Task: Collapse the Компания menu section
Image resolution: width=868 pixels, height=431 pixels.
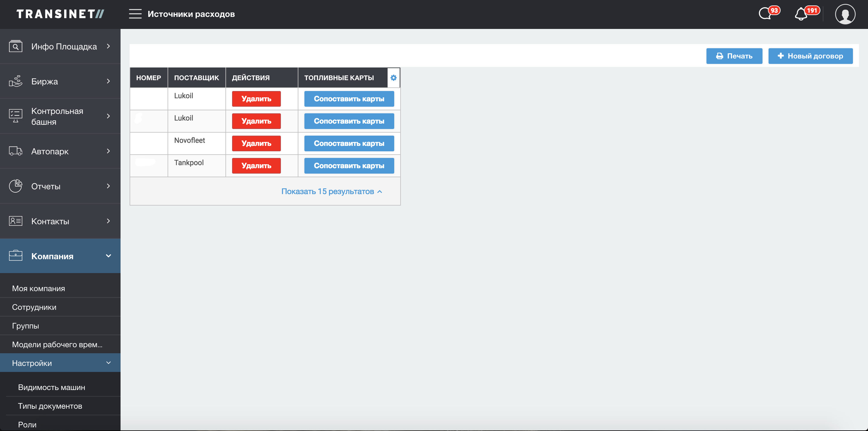Action: click(x=108, y=256)
